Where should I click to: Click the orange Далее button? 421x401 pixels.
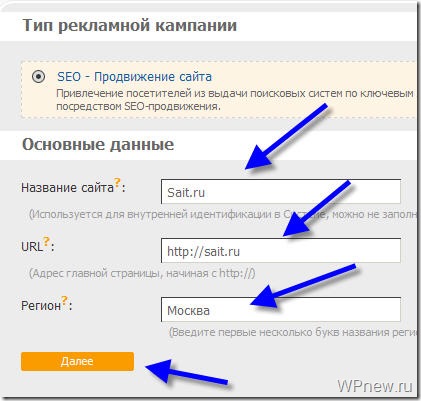(77, 361)
